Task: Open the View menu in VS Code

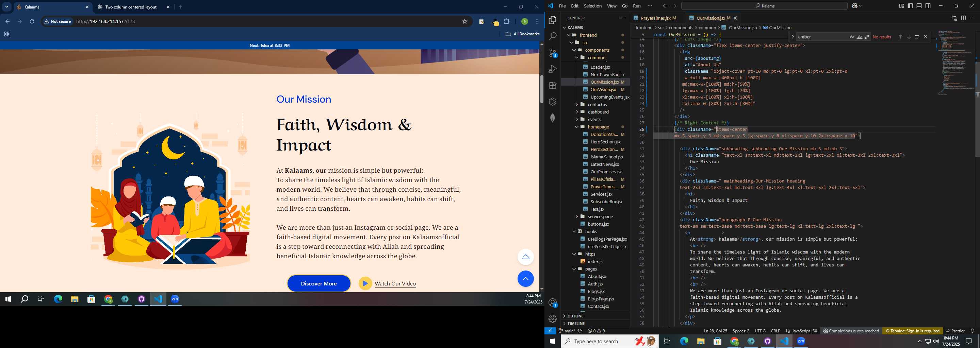Action: click(611, 6)
